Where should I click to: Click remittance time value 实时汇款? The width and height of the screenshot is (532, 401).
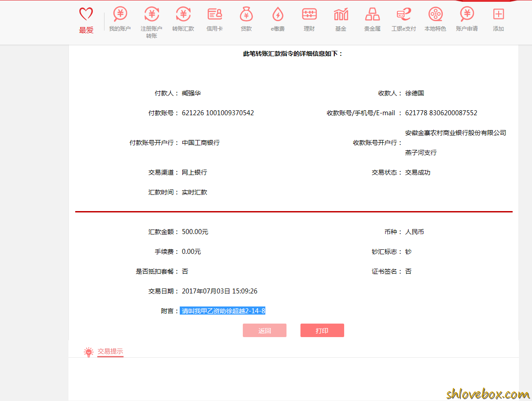click(195, 192)
